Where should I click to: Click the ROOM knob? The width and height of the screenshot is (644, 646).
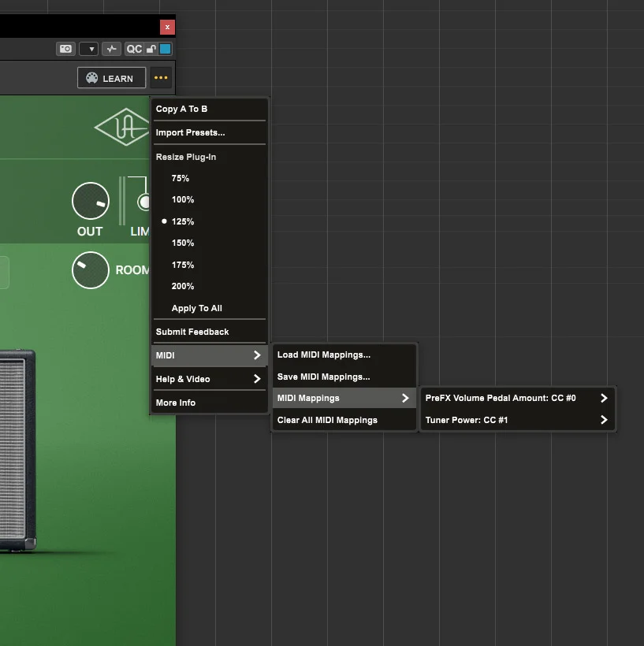tap(91, 270)
